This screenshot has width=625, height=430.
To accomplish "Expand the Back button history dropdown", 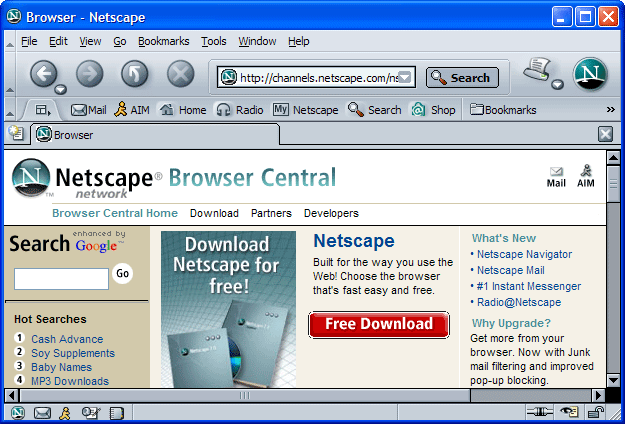I will [x=60, y=89].
